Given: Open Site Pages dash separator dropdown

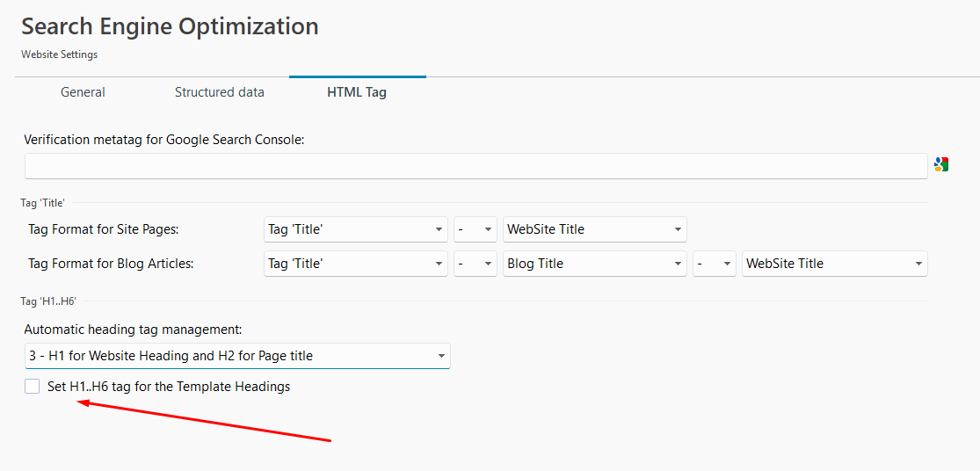Looking at the screenshot, I should pyautogui.click(x=475, y=229).
